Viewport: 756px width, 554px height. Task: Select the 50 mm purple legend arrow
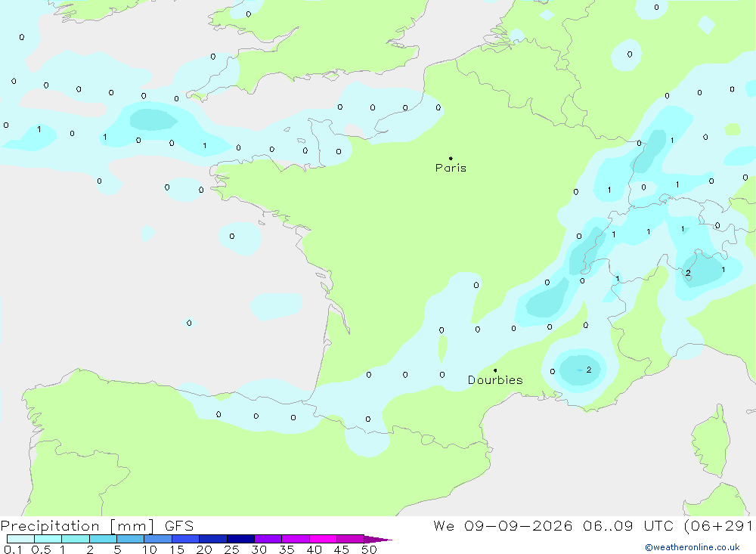coord(377,539)
